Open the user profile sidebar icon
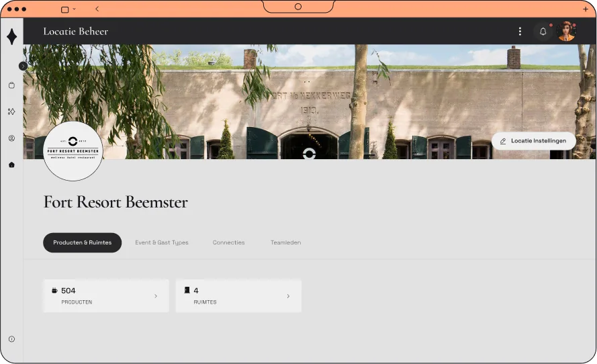Viewport: 597px width, 364px height. 12,138
